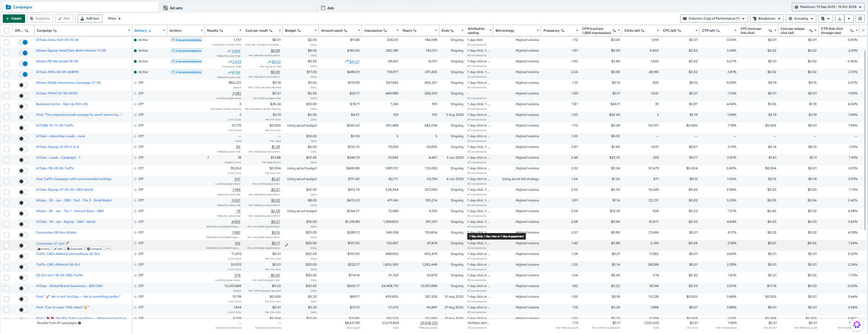868x334 pixels.
Task: Click total spent value $8,637.80
Action: 352,323
